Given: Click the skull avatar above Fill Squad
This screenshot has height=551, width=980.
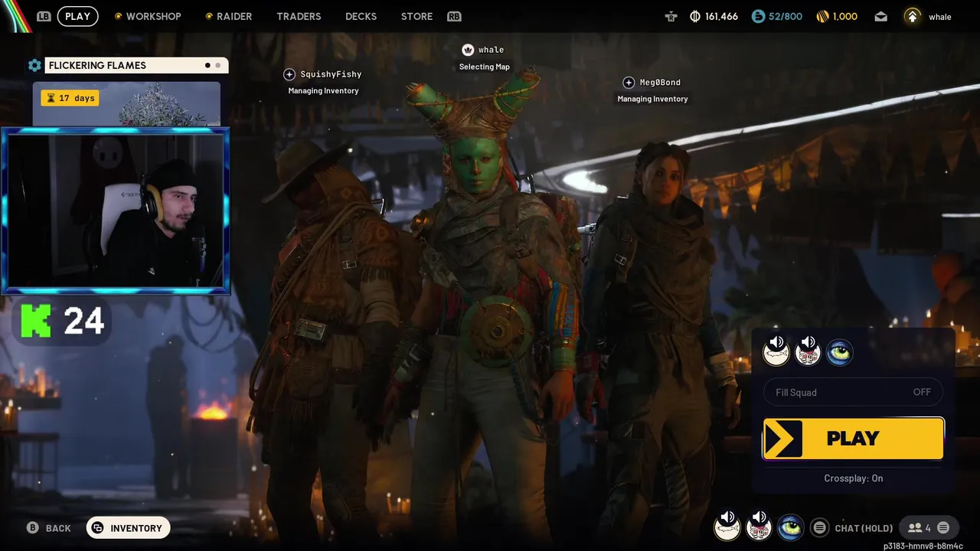Looking at the screenshot, I should pos(808,352).
